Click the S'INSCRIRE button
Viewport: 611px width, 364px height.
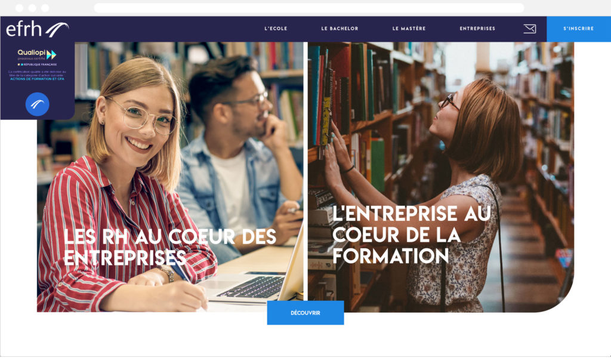pyautogui.click(x=579, y=29)
